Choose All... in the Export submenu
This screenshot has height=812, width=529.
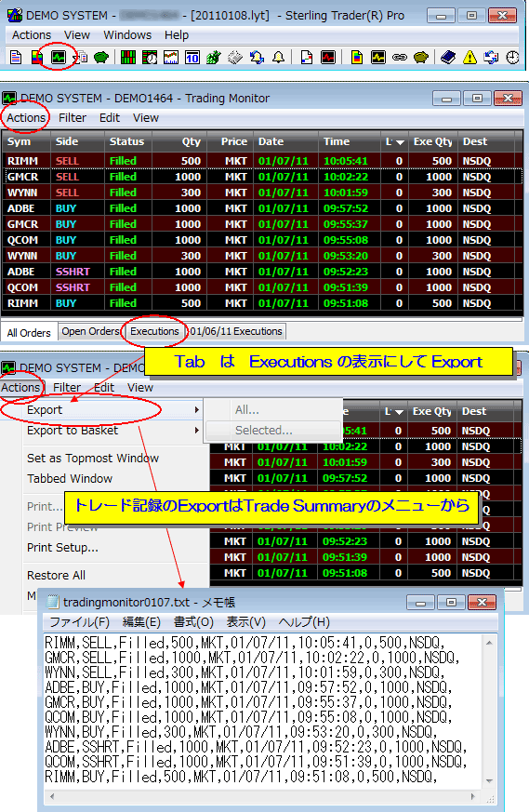[x=247, y=410]
